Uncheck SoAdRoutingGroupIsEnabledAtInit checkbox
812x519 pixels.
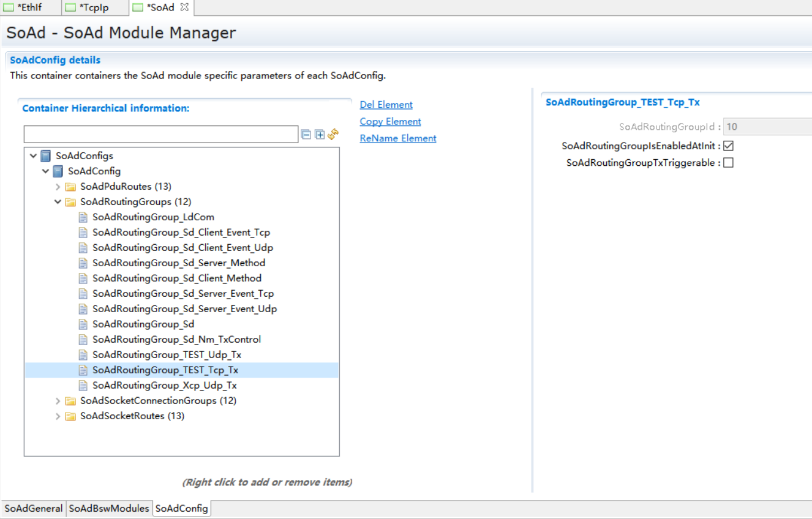click(728, 146)
